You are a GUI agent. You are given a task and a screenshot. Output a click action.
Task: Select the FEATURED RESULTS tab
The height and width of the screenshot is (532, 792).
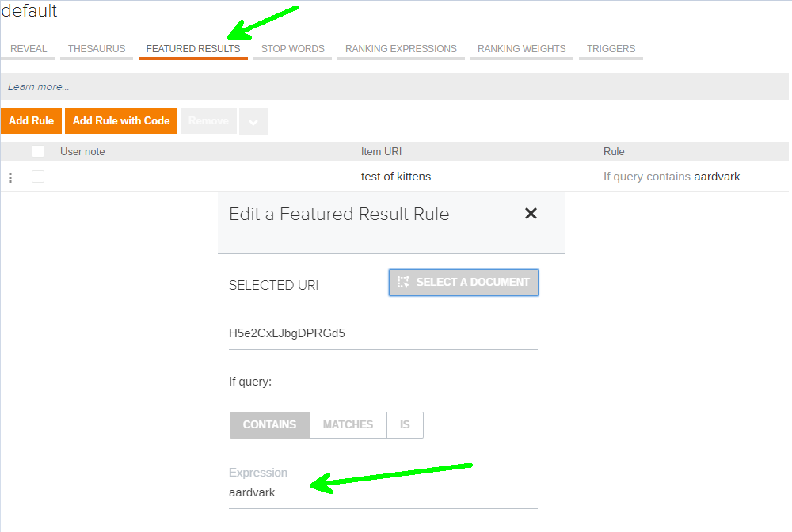pos(192,48)
